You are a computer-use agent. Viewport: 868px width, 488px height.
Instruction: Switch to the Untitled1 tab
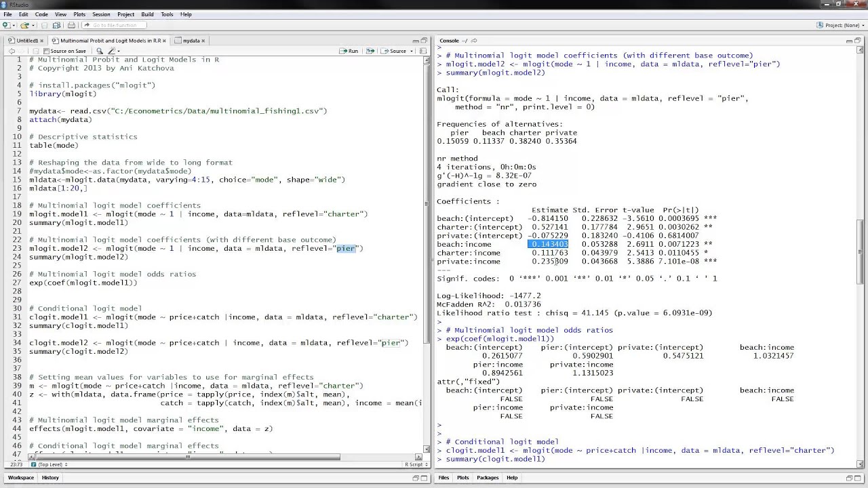[x=26, y=41]
